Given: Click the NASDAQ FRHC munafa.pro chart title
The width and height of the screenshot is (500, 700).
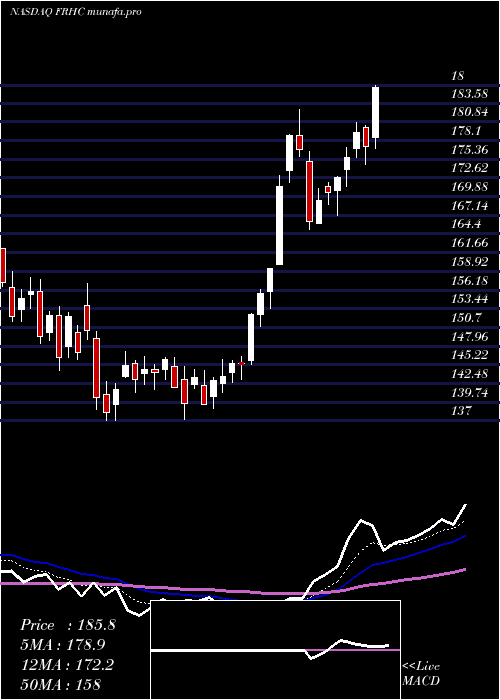Looking at the screenshot, I should point(75,12).
